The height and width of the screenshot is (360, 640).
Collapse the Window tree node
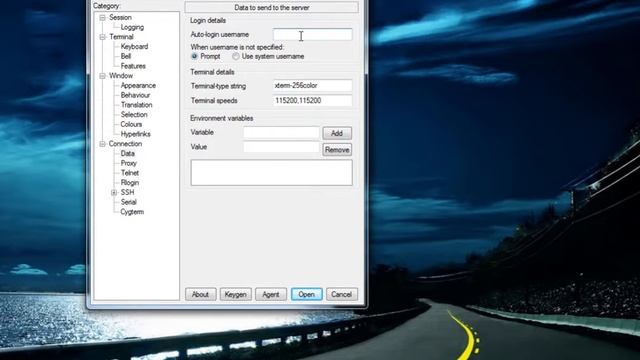(x=102, y=76)
